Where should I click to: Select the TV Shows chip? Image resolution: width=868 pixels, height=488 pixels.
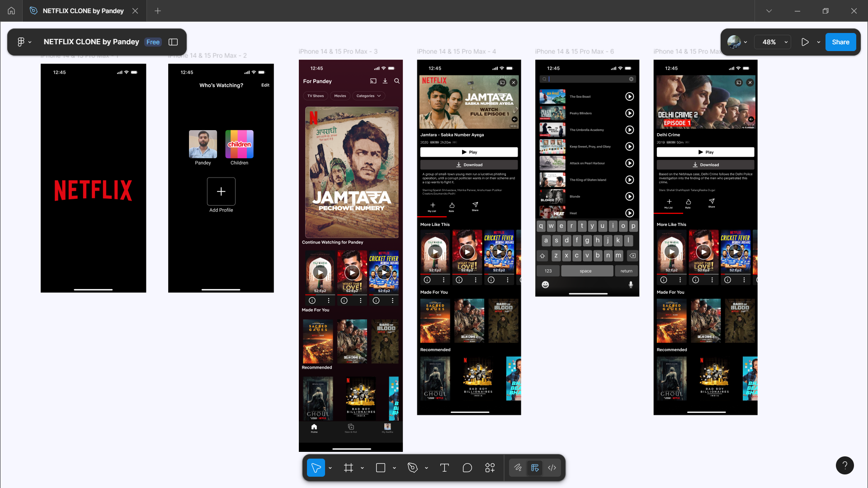316,96
